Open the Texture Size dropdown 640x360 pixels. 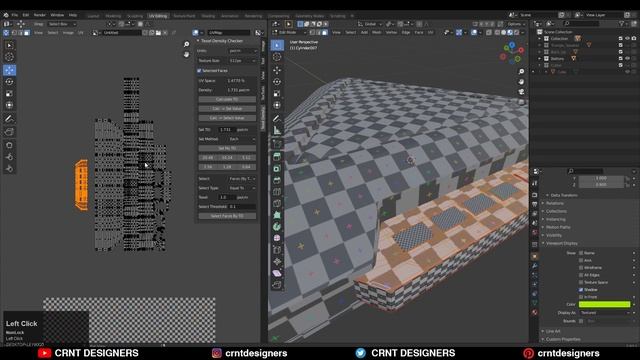[x=242, y=61]
